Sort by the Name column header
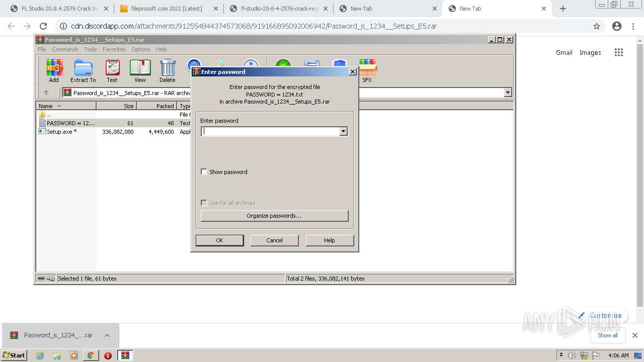Viewport: 644px width, 362px height. click(66, 106)
